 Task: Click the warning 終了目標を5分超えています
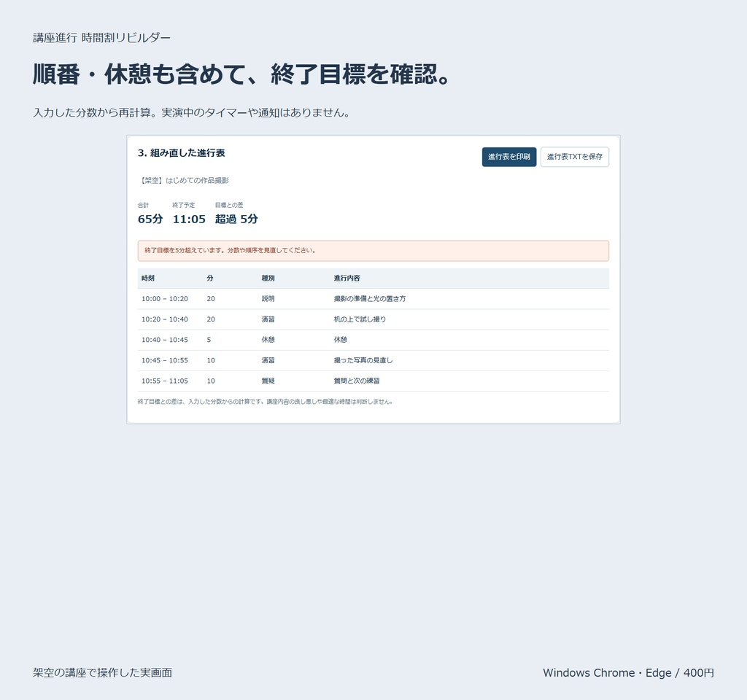point(373,251)
